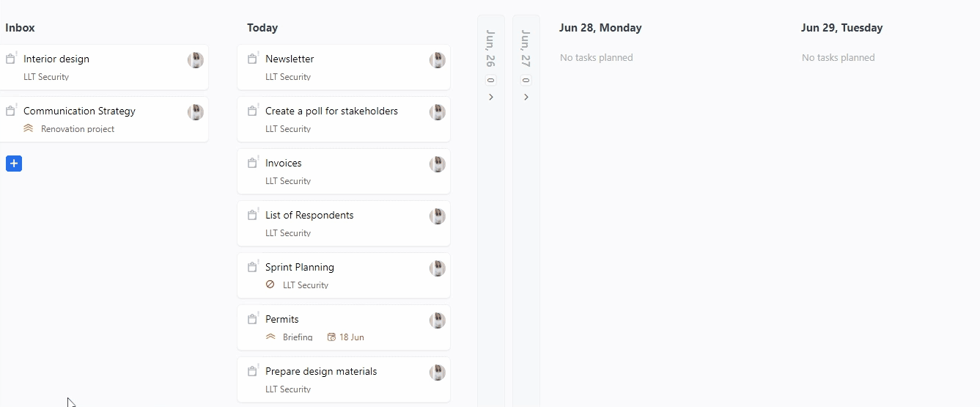Screen dimensions: 980x407
Task: Click task icon on Interior design card
Action: coord(10,59)
